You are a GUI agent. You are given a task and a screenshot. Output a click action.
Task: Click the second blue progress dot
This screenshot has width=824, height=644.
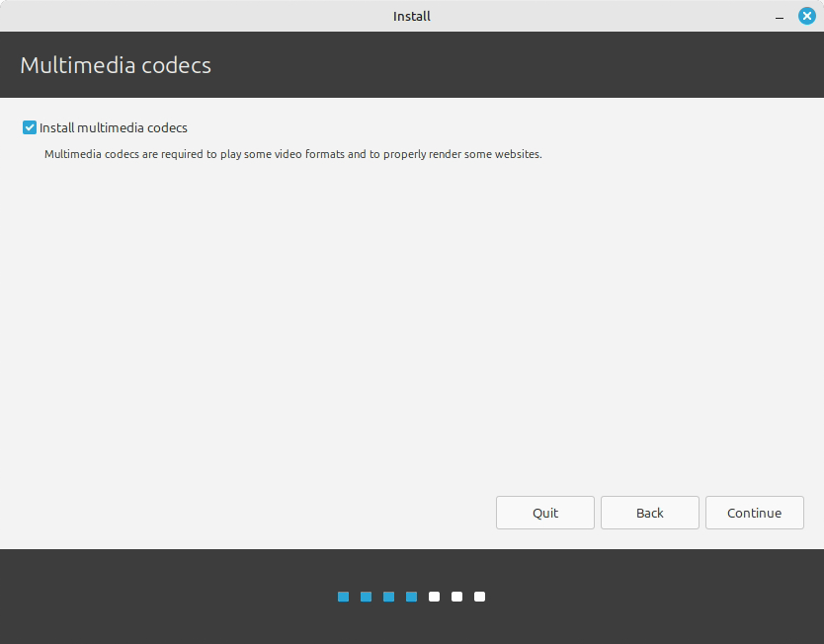pyautogui.click(x=366, y=597)
